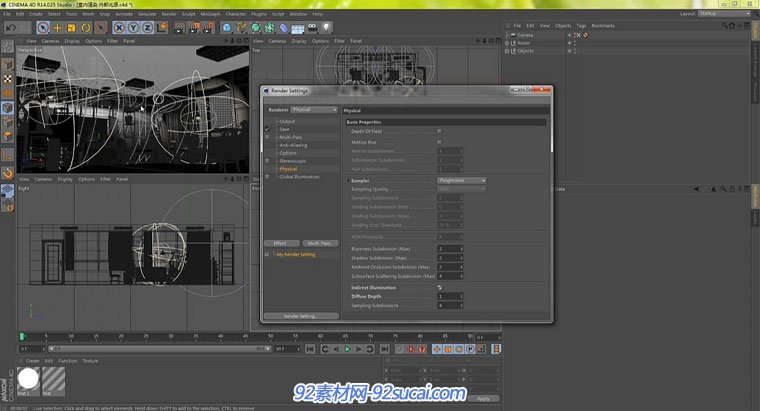Select the striped Mat material thumbnail
Image resolution: width=760 pixels, height=411 pixels.
(53, 379)
